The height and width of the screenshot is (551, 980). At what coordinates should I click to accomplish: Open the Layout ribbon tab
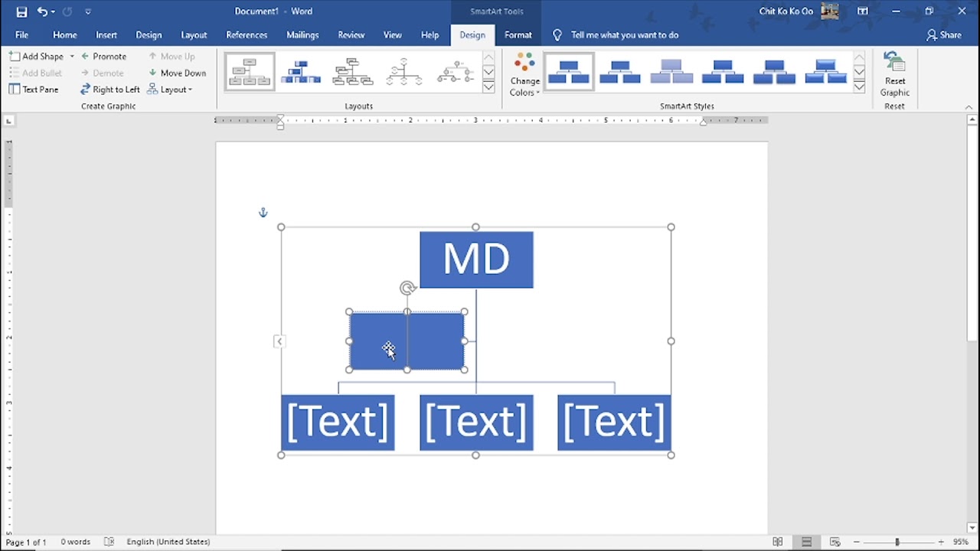tap(194, 35)
